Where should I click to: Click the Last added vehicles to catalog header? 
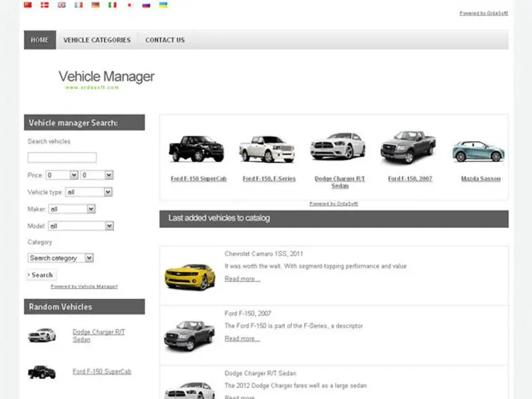point(334,219)
